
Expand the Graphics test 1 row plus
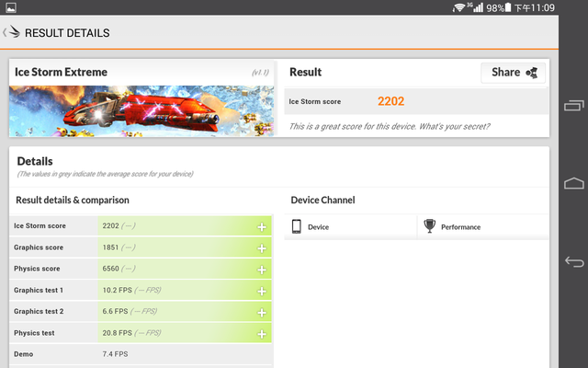(x=262, y=291)
